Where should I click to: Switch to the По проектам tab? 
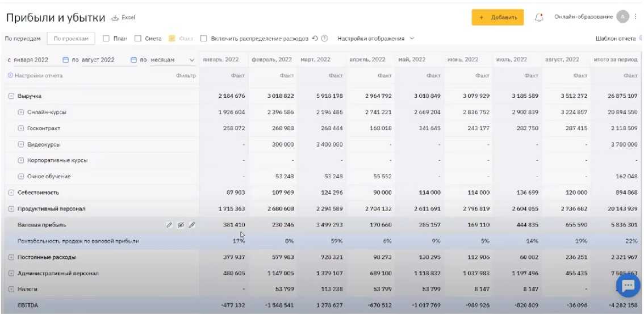pos(71,39)
